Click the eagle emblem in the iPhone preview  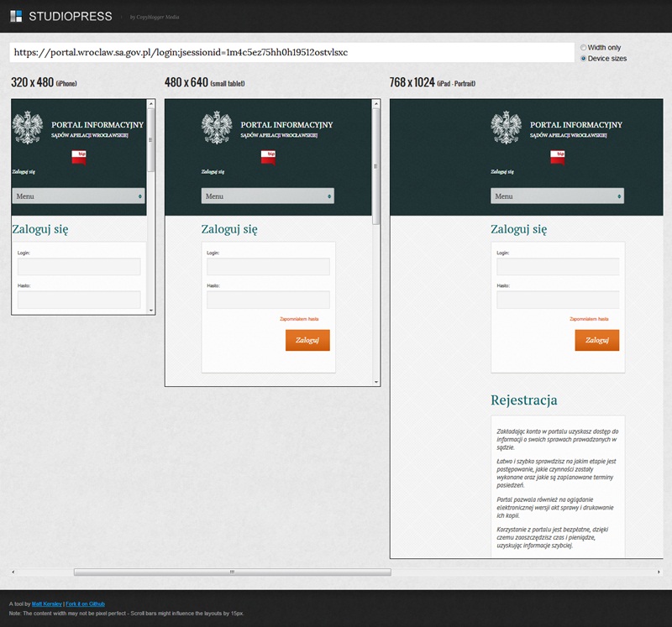(x=28, y=128)
